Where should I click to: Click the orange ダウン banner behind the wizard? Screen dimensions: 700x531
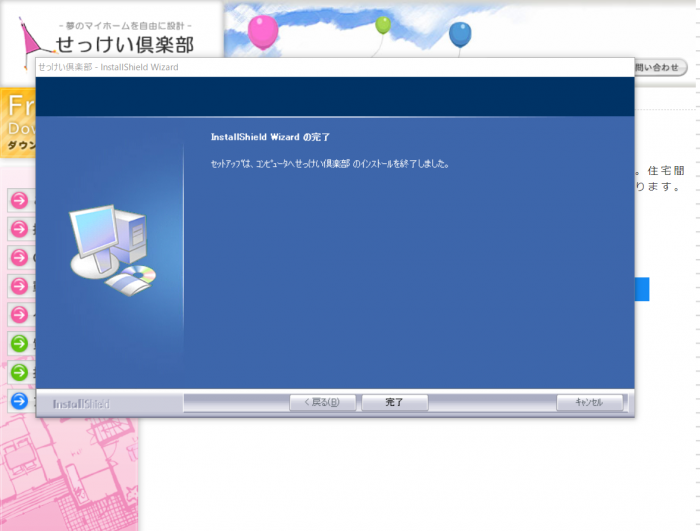(x=18, y=123)
